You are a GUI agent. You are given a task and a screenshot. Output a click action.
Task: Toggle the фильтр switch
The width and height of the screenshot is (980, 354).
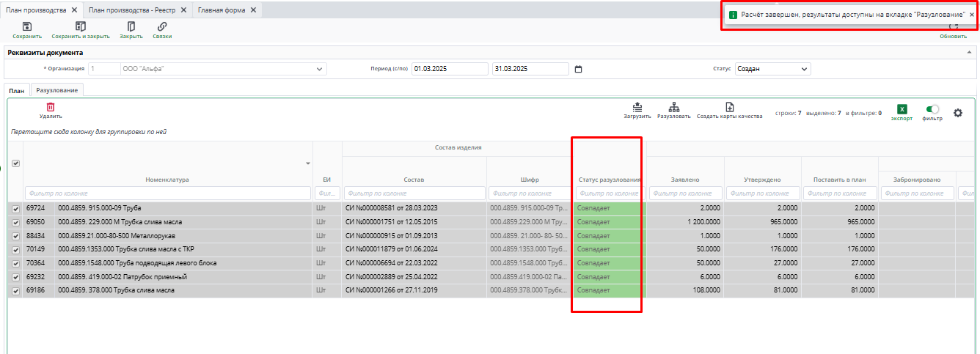932,109
